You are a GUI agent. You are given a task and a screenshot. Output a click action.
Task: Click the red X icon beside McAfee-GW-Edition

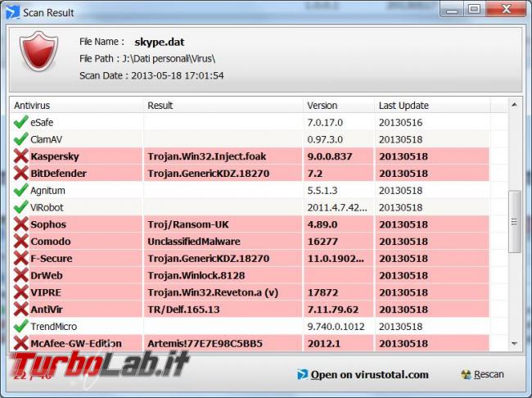coord(20,343)
